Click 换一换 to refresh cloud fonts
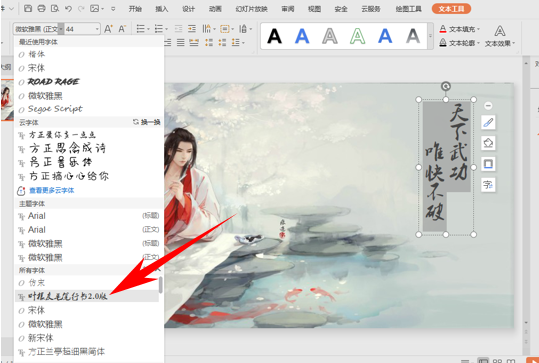This screenshot has height=363, width=539. point(147,122)
